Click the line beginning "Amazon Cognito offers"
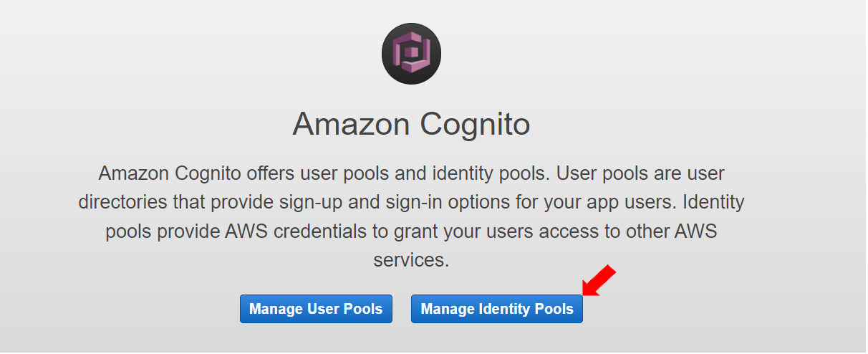 point(411,173)
